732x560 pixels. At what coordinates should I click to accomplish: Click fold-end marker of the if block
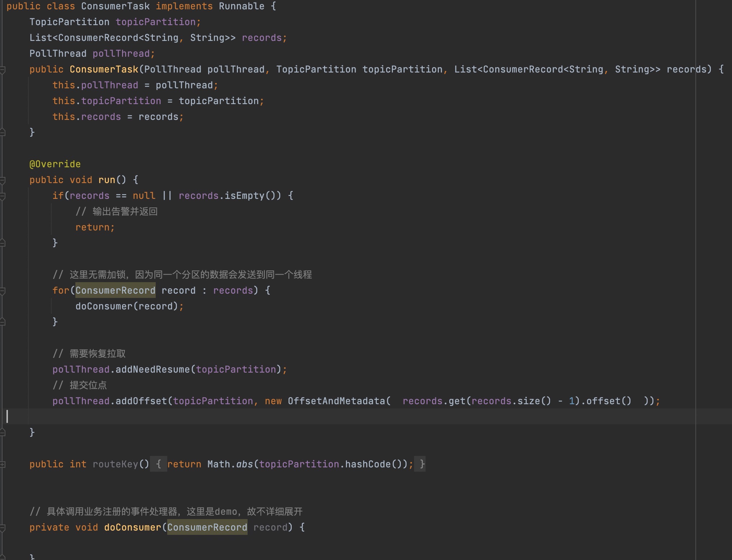3,243
